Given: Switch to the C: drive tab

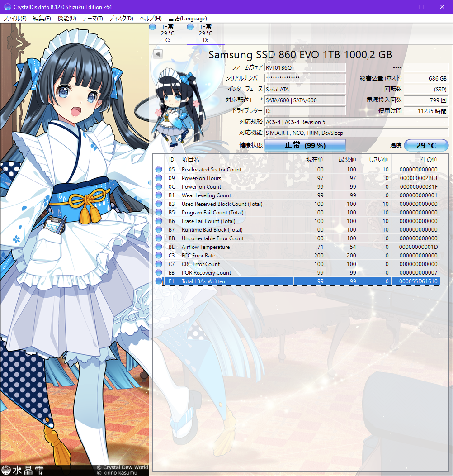Looking at the screenshot, I should click(x=167, y=33).
